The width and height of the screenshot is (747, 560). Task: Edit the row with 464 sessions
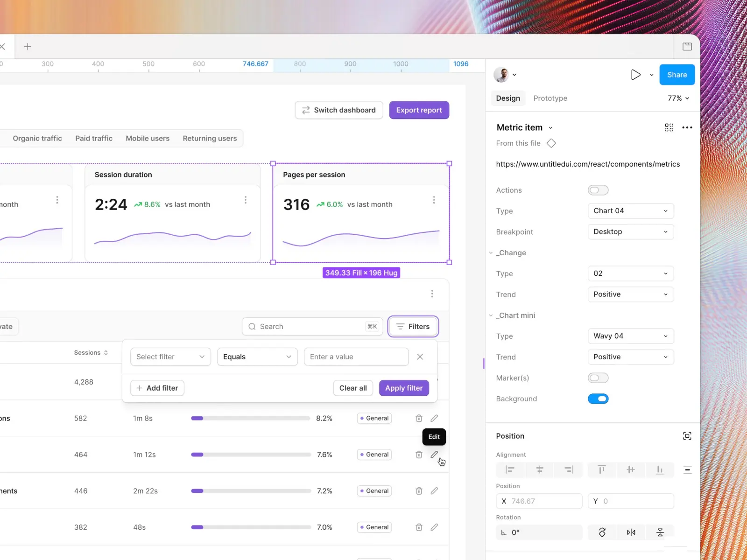click(434, 455)
